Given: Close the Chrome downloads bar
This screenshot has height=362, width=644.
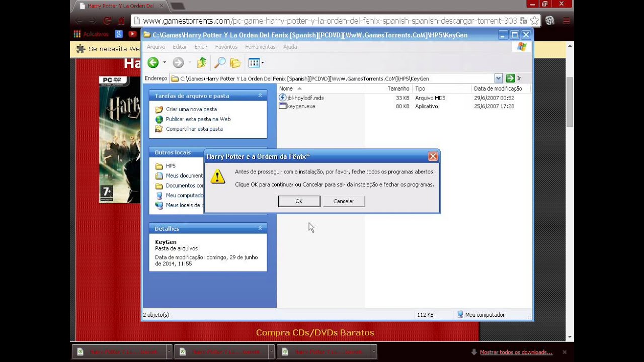Looking at the screenshot, I should click(565, 352).
